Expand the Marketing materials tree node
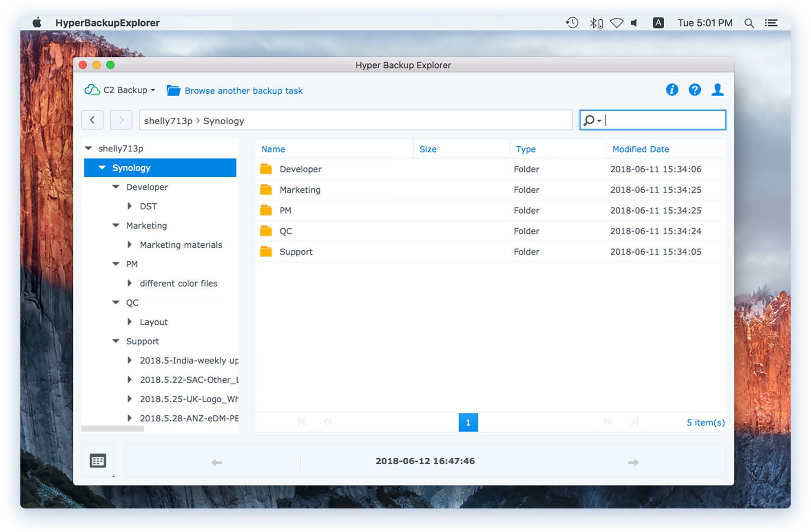The image size is (811, 532). pyautogui.click(x=130, y=244)
